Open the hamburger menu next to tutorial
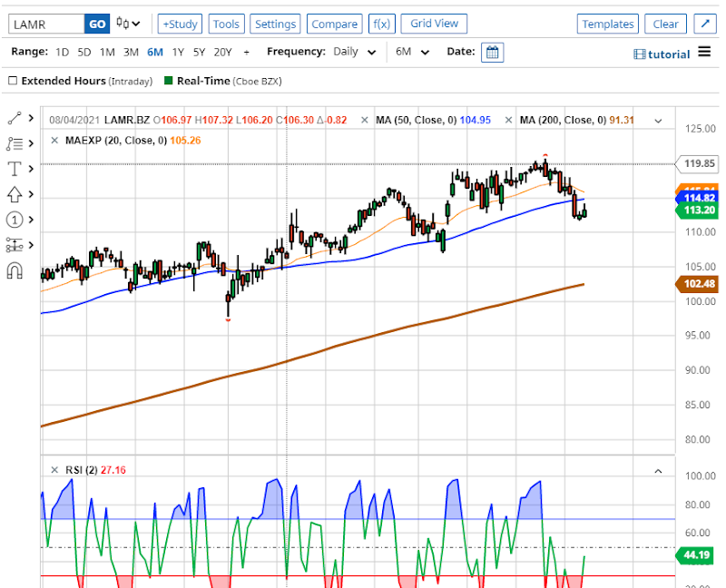Image resolution: width=726 pixels, height=588 pixels. pos(705,54)
